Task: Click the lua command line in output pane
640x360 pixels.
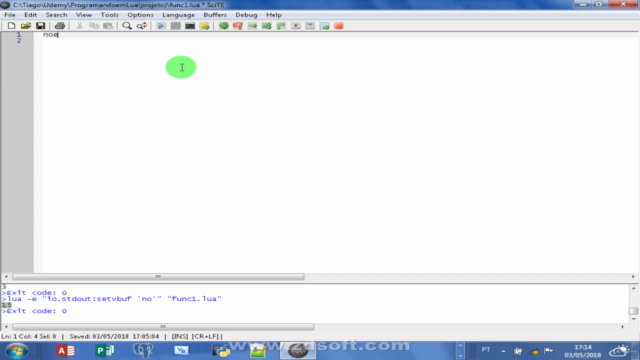Action: point(111,299)
